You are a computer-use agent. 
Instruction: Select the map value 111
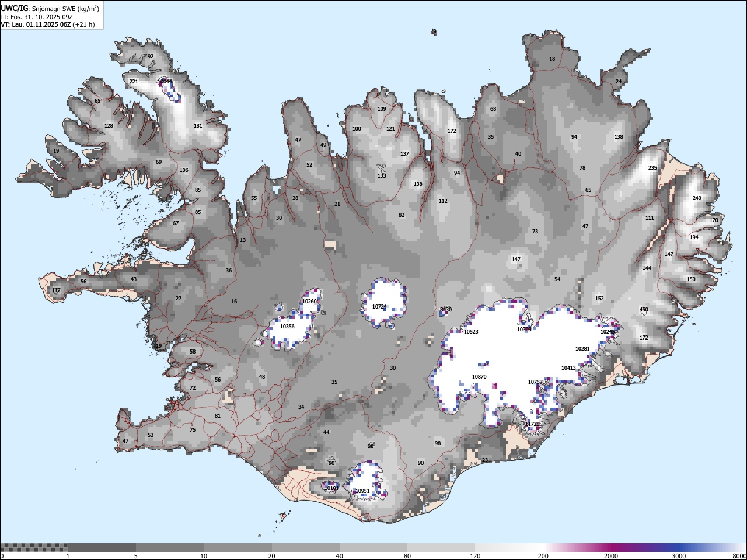(650, 218)
